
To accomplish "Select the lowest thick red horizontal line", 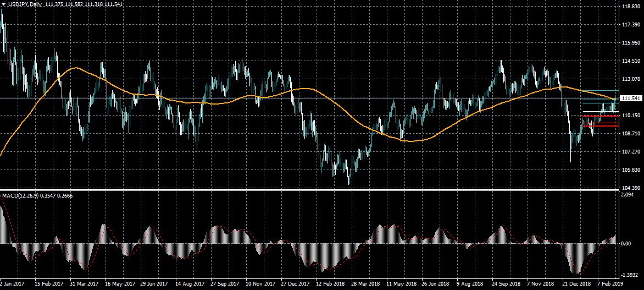I will (602, 126).
